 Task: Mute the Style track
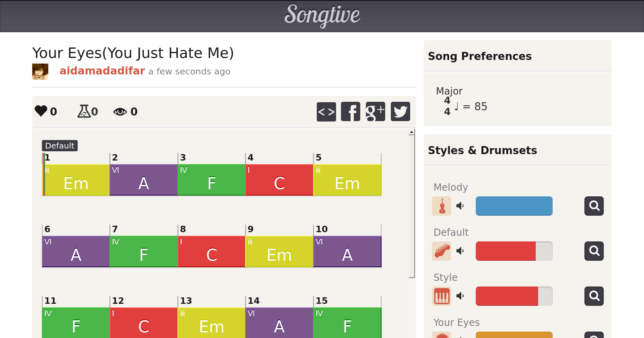460,296
